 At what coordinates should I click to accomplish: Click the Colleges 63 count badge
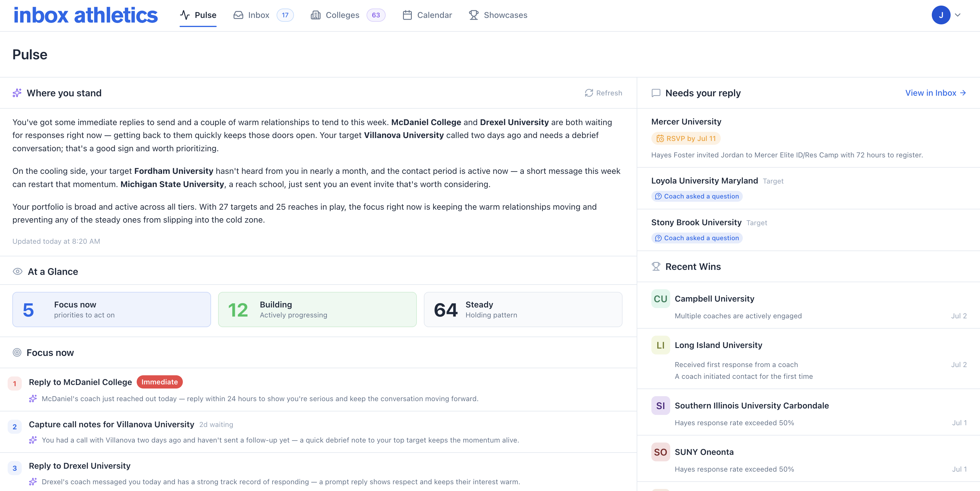coord(376,15)
